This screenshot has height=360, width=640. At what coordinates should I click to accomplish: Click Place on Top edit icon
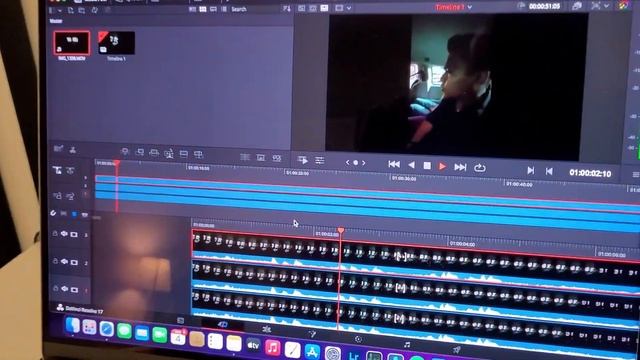(184, 154)
